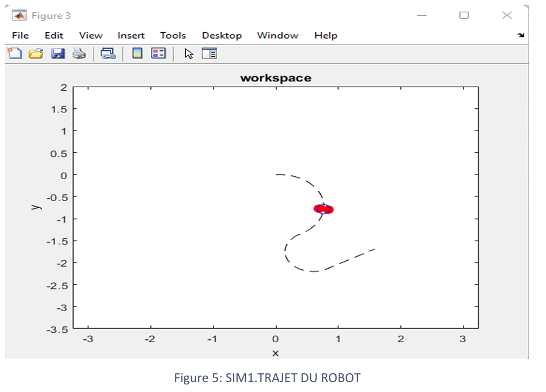Open a file using the folder icon
Viewport: 546px width, 392px height.
(x=36, y=54)
